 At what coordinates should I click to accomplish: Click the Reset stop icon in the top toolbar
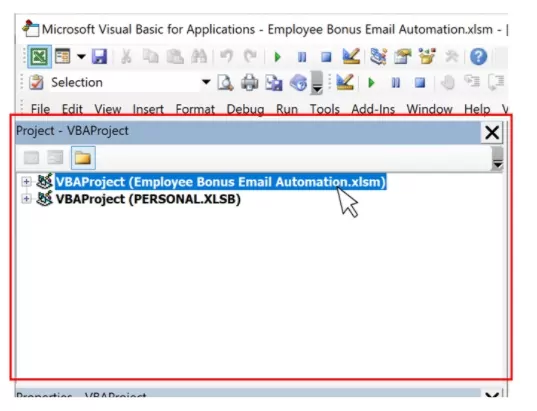(326, 57)
